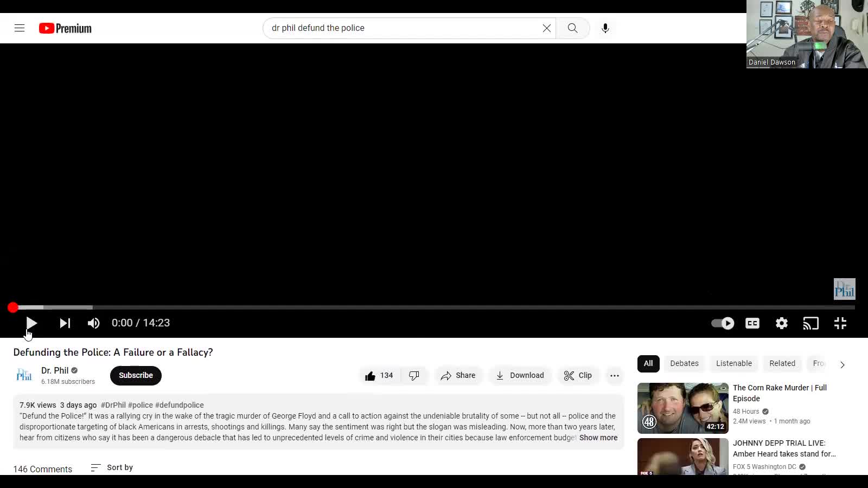
Task: Open the #defundpolice hashtag
Action: coord(180,405)
